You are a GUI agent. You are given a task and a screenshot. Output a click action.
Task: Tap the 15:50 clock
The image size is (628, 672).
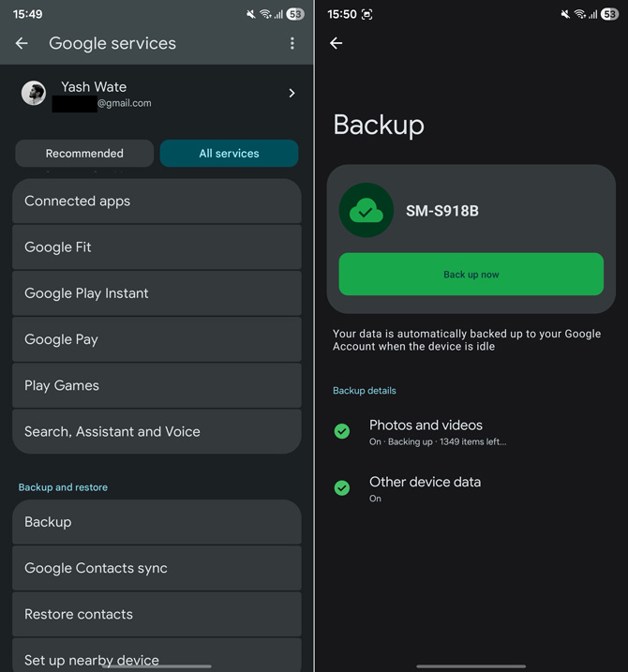pyautogui.click(x=342, y=14)
